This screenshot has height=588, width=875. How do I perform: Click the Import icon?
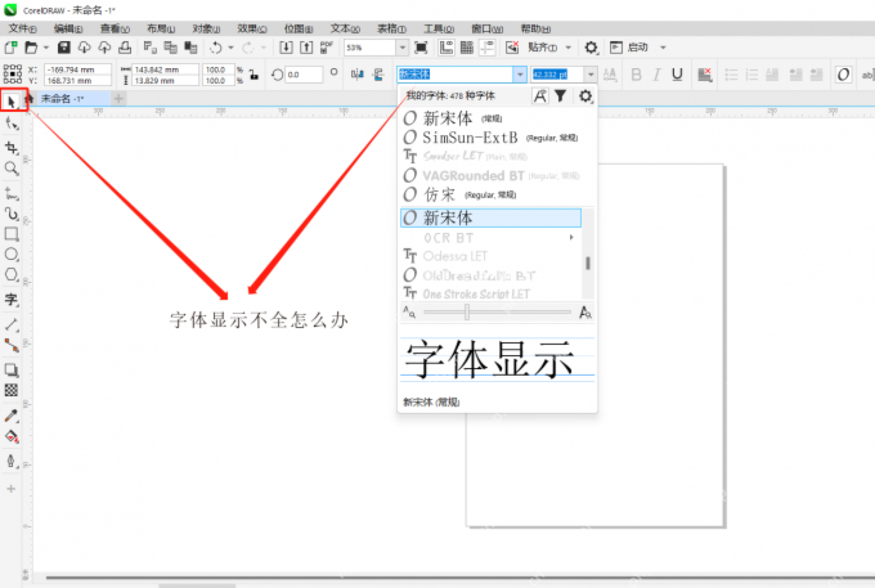(286, 47)
